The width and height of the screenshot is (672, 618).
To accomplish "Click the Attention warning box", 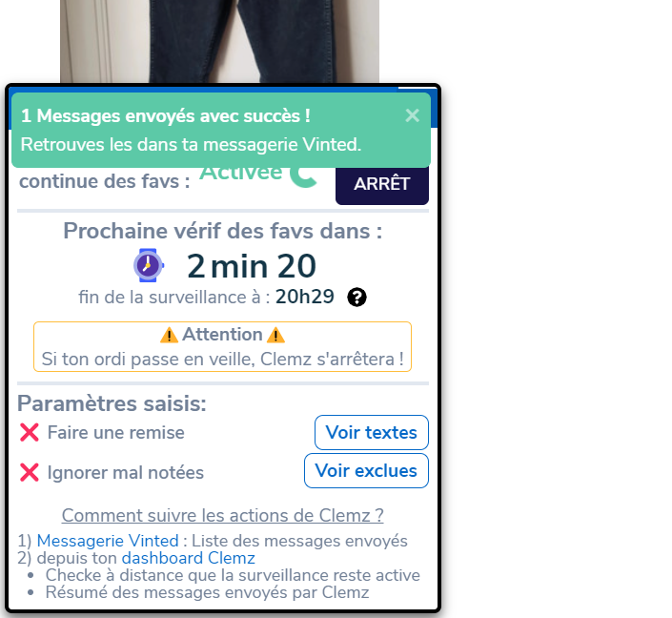I will point(222,346).
